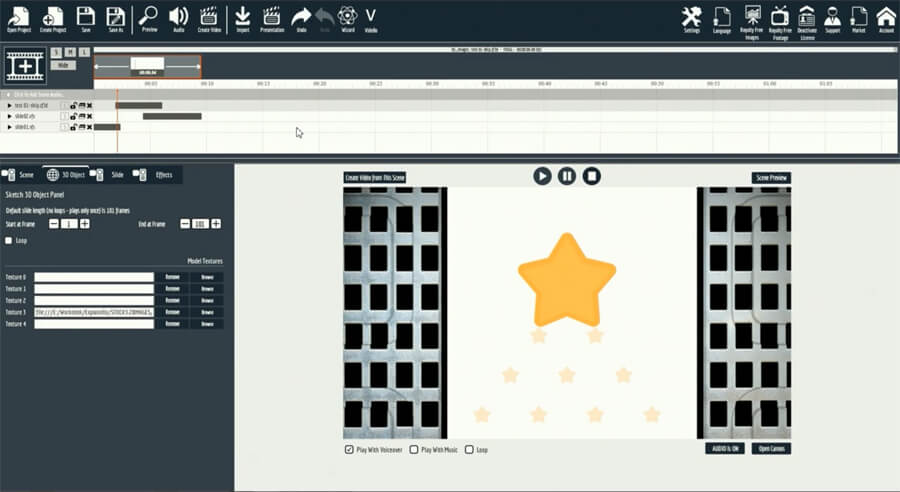Pause the scene preview
900x492 pixels.
[x=567, y=176]
